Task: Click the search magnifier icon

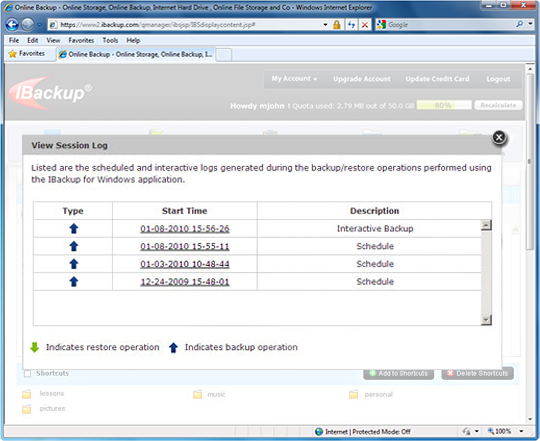Action: point(520,24)
